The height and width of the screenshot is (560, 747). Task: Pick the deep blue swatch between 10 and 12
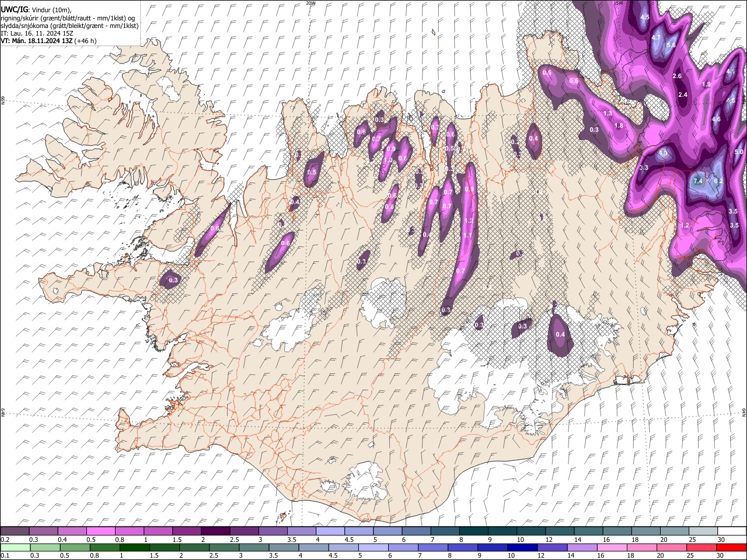[522, 547]
